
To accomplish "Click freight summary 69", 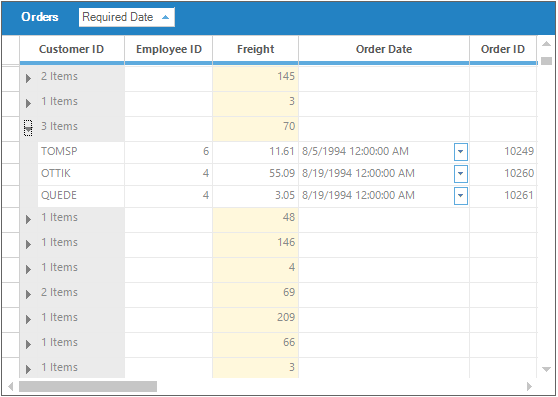I will pyautogui.click(x=256, y=295).
